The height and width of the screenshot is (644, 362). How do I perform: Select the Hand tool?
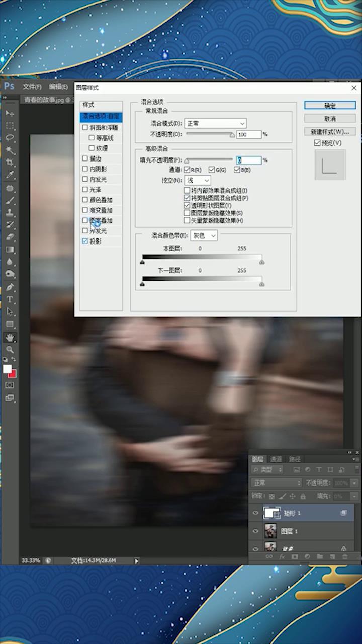coord(10,337)
